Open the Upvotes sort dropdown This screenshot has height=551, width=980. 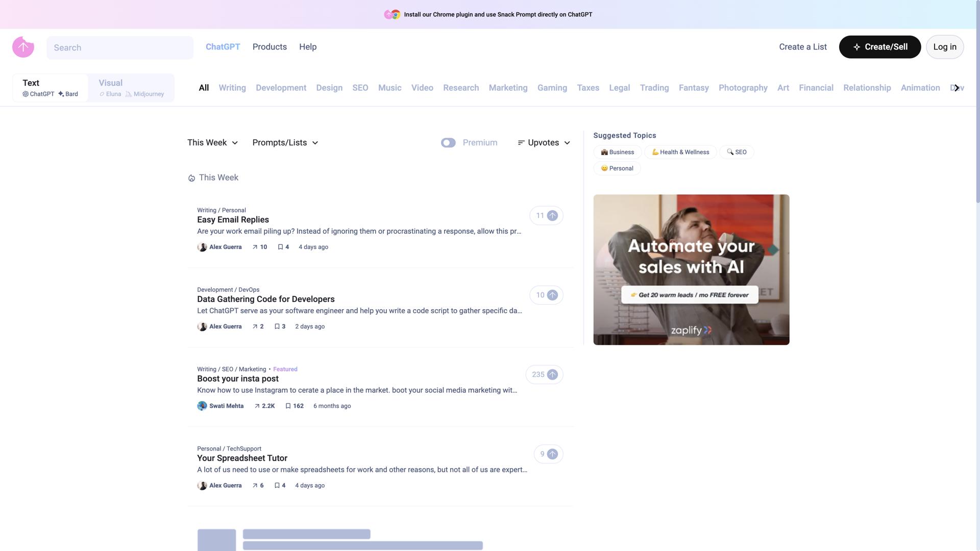544,143
